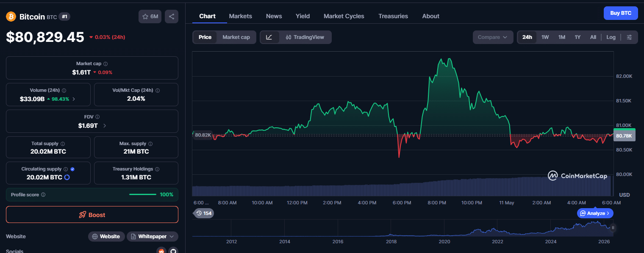Switch to TradingView chart mode
644x253 pixels.
click(x=305, y=37)
